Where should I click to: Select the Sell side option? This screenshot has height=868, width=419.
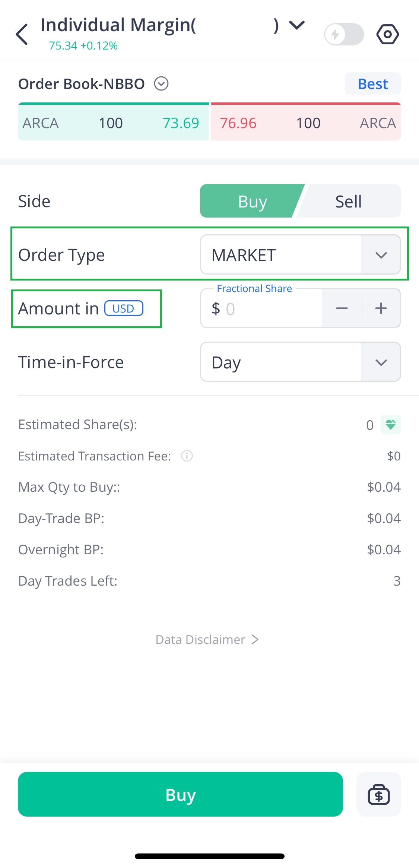(x=348, y=201)
